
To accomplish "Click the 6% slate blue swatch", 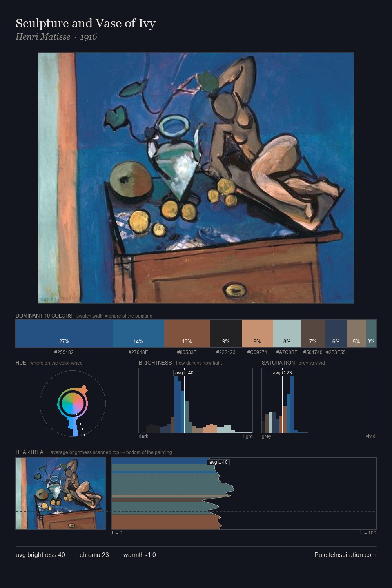I will pyautogui.click(x=336, y=334).
